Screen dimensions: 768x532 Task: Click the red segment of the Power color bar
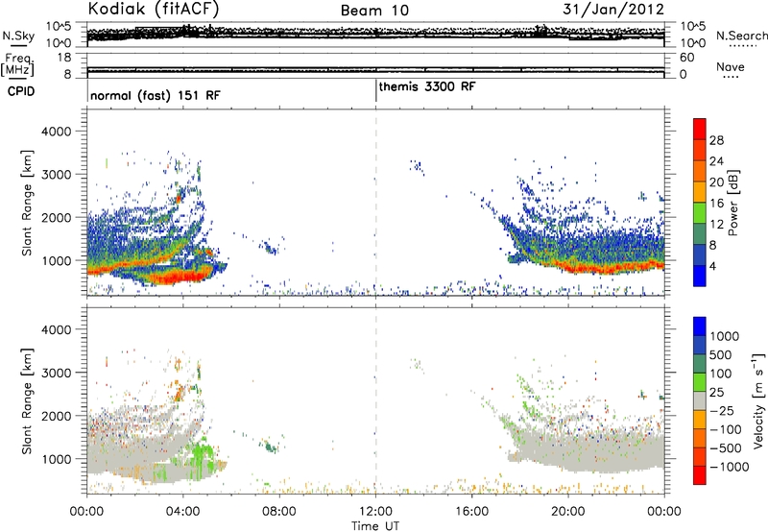pyautogui.click(x=700, y=129)
